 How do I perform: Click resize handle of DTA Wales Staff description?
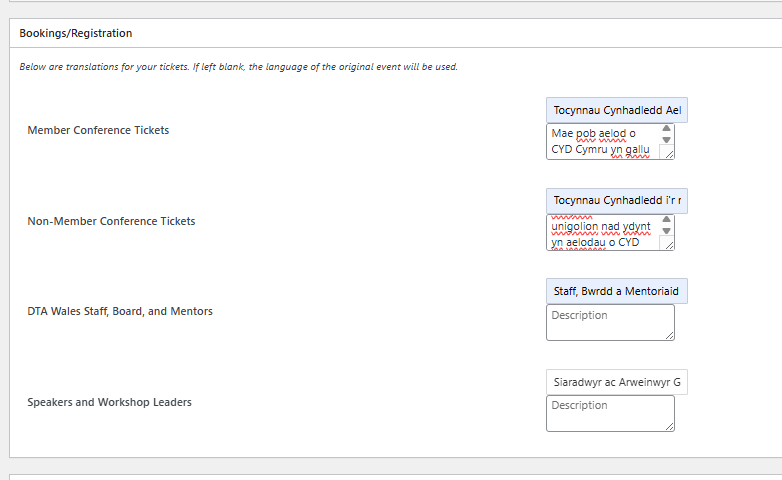(669, 335)
